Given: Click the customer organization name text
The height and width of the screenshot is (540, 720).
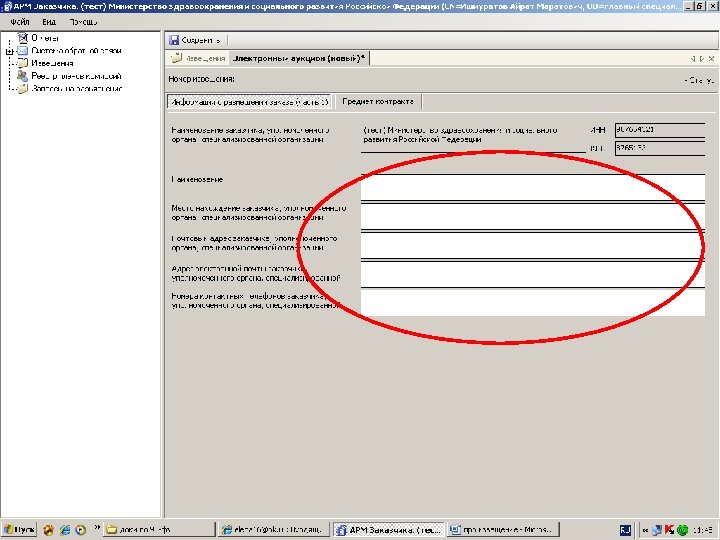Looking at the screenshot, I should 460,135.
